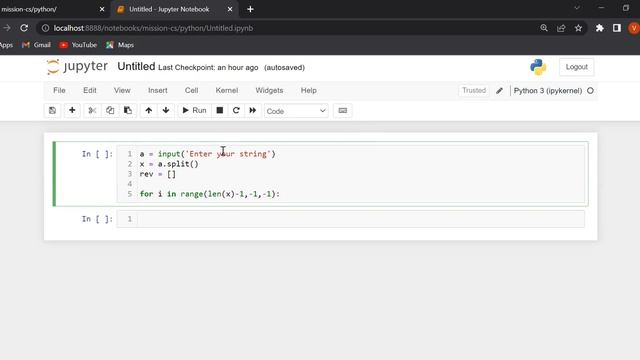Rename notebook by clicking Untitled title
The height and width of the screenshot is (360, 640).
tap(136, 67)
